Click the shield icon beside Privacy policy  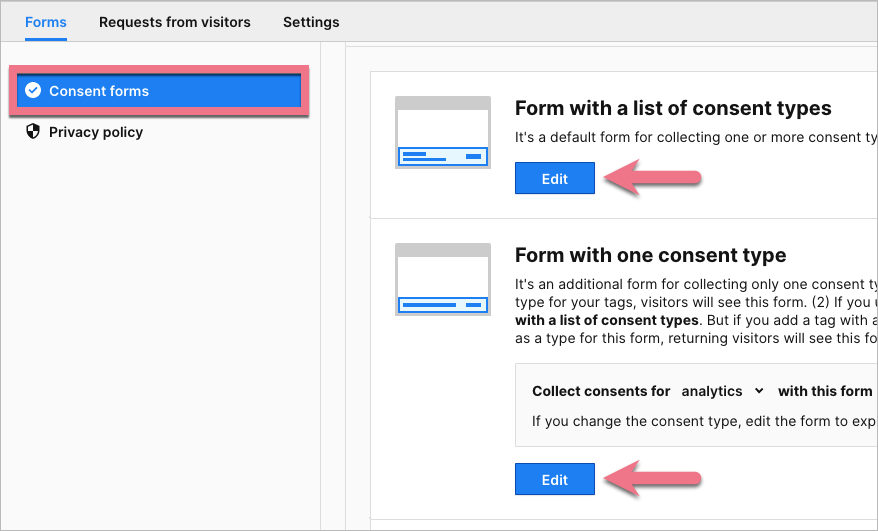click(x=33, y=132)
